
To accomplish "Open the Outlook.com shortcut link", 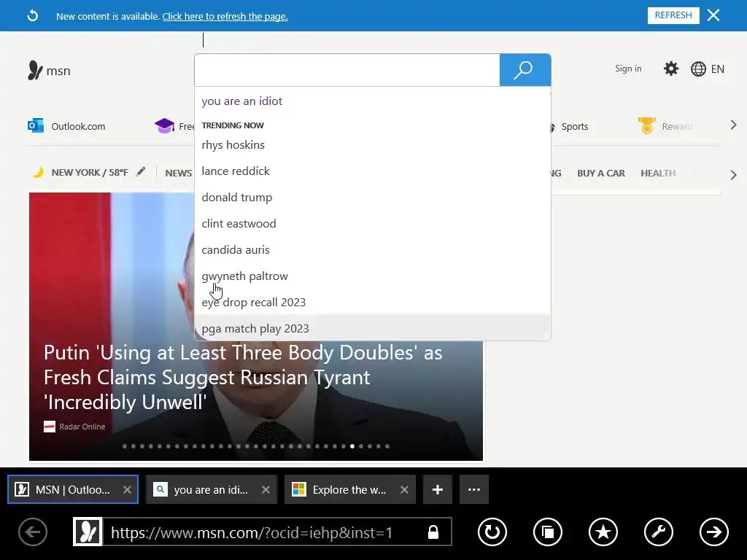I will 78,126.
